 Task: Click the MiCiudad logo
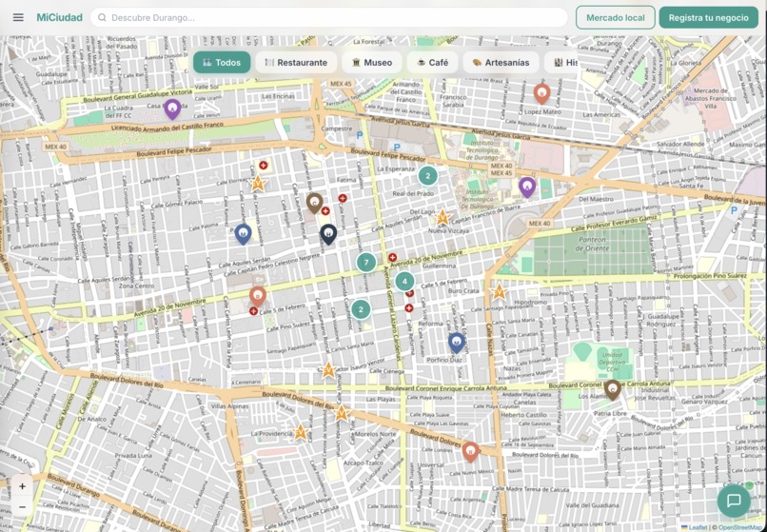[x=59, y=18]
